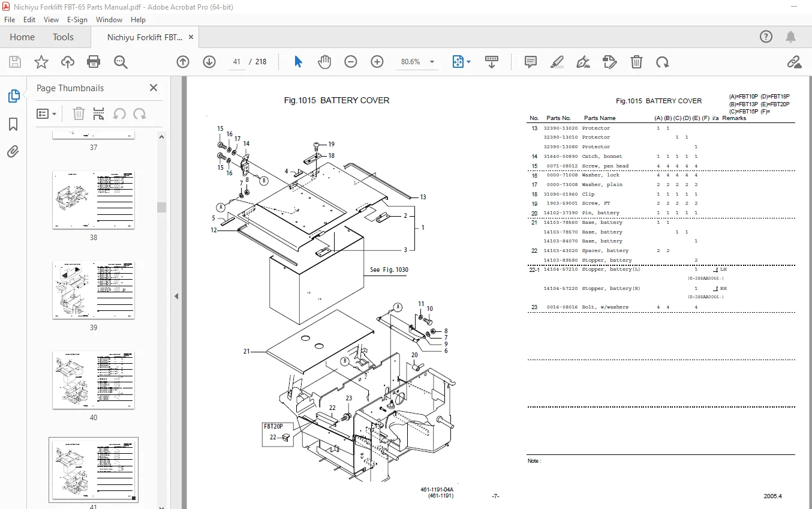Open the fit page options tool
Image resolution: width=812 pixels, height=509 pixels.
pyautogui.click(x=461, y=62)
